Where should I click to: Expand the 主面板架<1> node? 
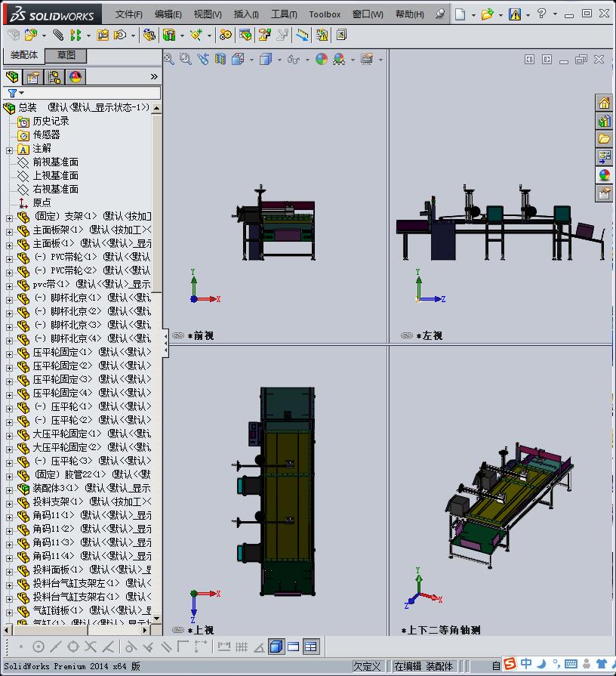10,232
